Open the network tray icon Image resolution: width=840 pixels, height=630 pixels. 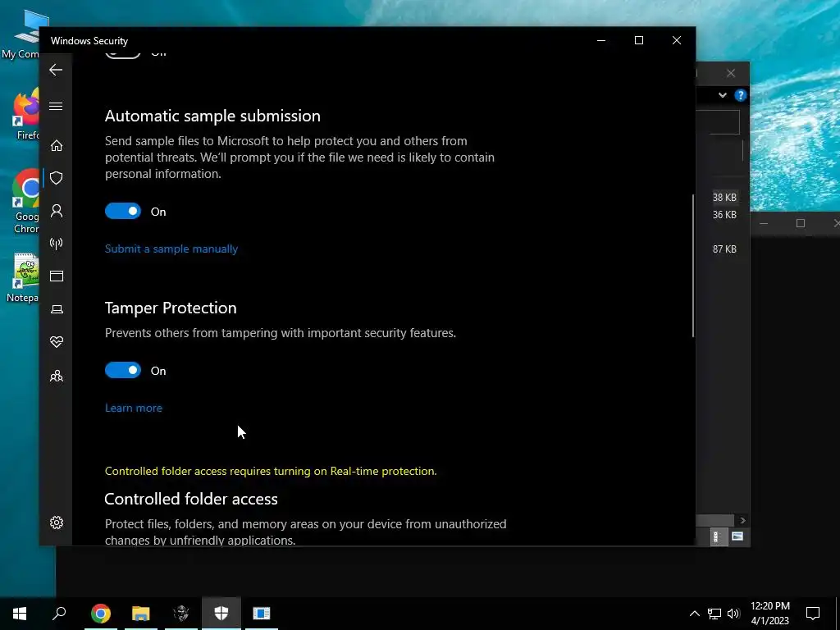point(714,614)
